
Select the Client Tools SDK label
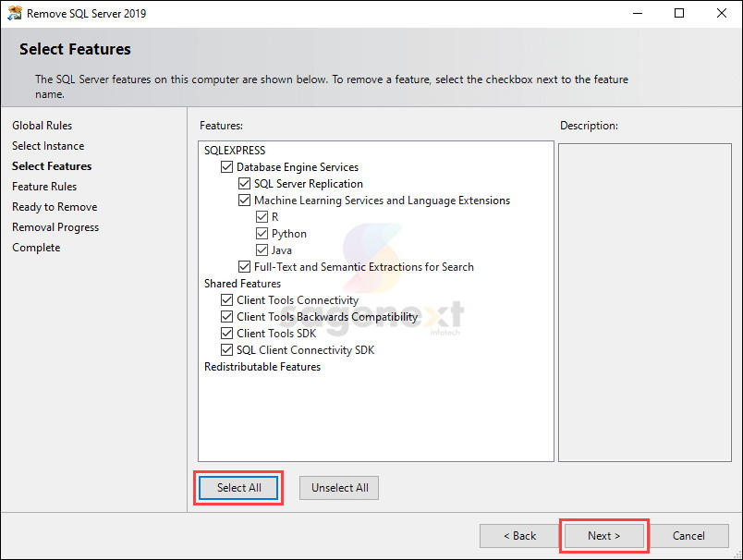point(276,334)
